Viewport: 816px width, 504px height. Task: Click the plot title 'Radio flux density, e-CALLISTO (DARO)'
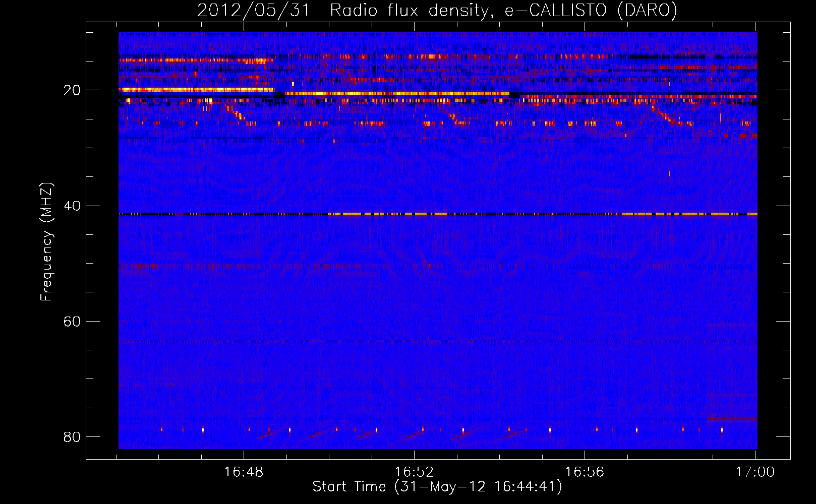pos(503,11)
